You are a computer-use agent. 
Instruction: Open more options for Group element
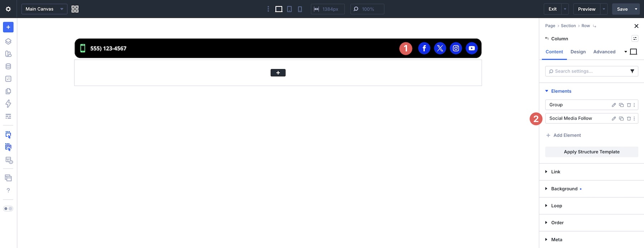[634, 105]
